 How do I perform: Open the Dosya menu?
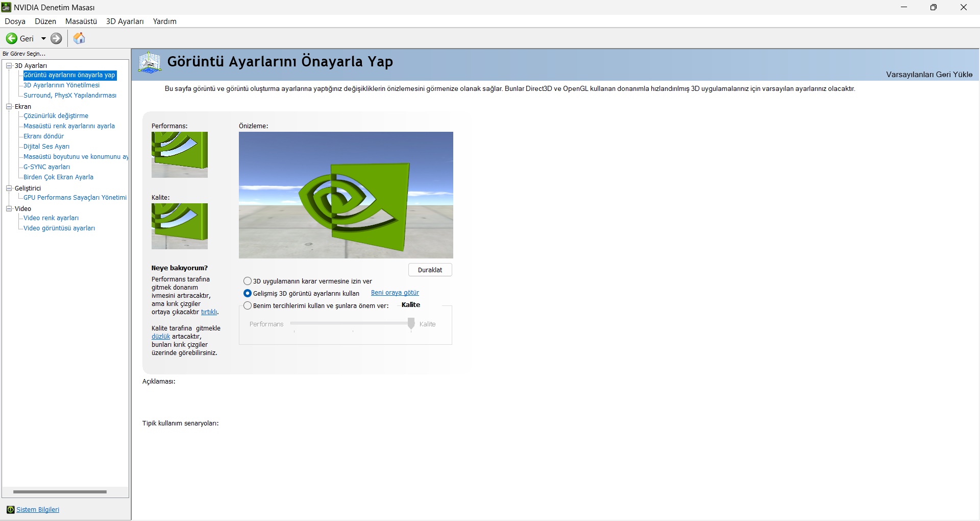15,21
